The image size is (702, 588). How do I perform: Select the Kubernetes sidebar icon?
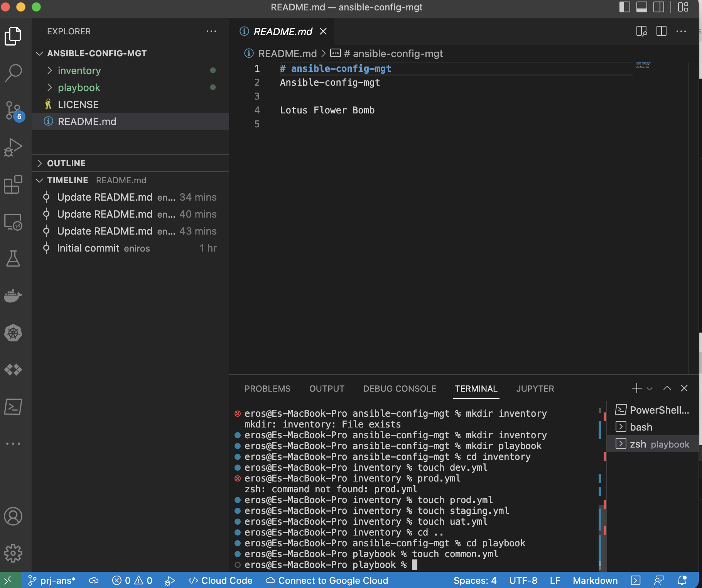pos(13,333)
